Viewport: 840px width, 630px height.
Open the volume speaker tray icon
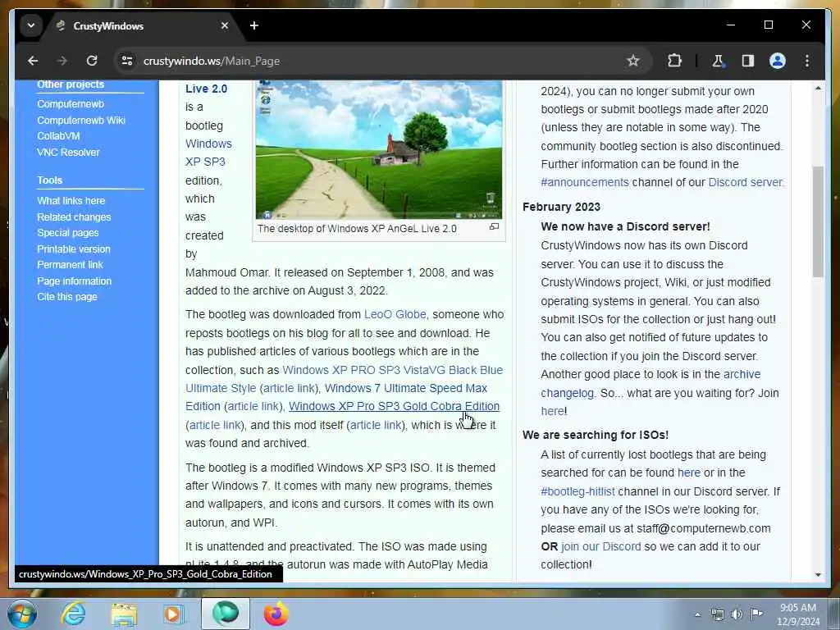pos(737,614)
